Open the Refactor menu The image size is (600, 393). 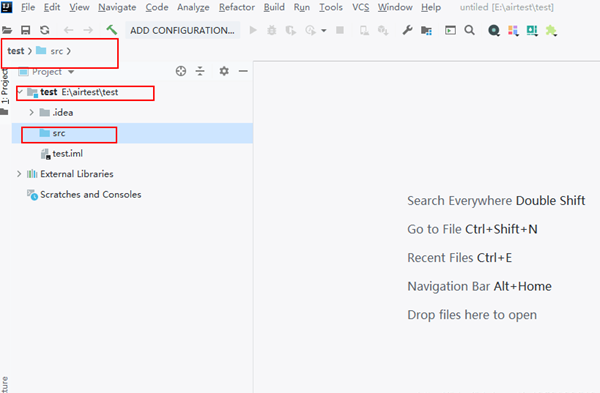237,7
